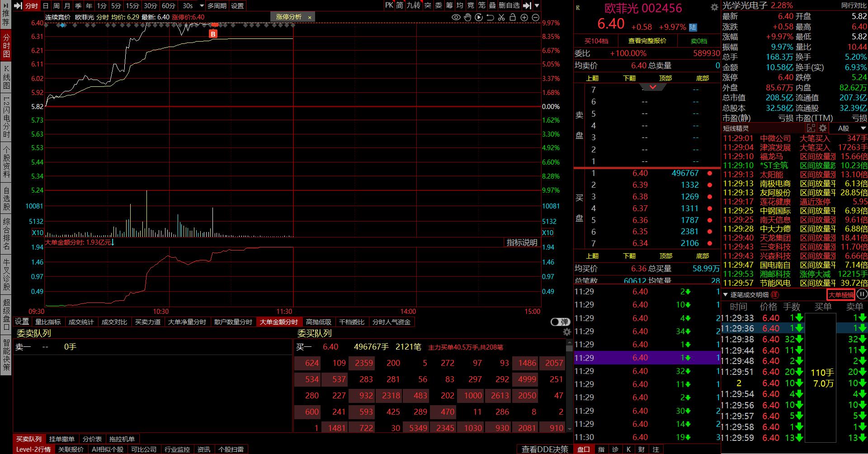The width and height of the screenshot is (868, 454).
Task: Switch to the 周 weekly period tab
Action: pyautogui.click(x=57, y=5)
